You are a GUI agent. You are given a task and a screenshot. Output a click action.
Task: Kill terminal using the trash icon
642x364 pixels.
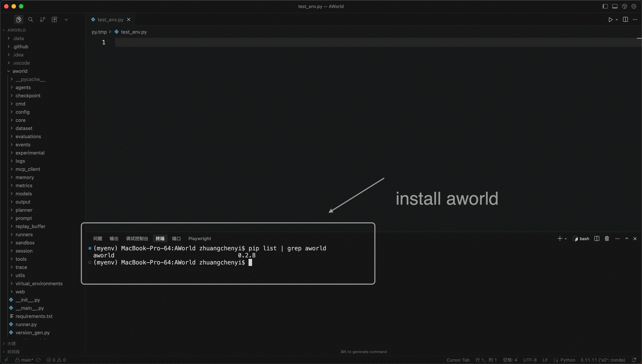[607, 239]
